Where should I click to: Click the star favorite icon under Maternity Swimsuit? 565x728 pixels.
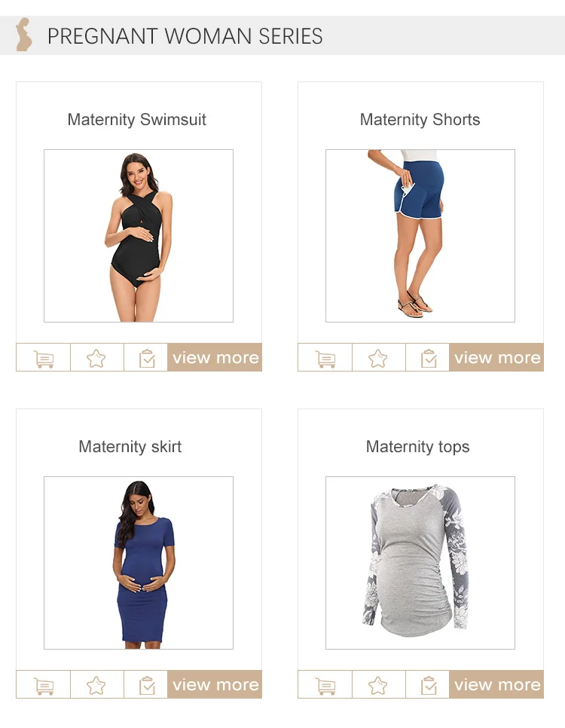click(x=96, y=359)
